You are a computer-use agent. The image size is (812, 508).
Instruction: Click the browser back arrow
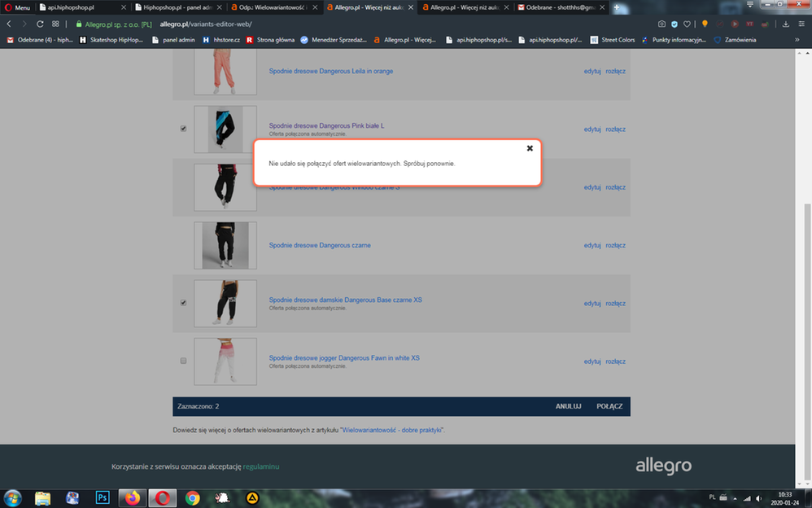pos(9,24)
